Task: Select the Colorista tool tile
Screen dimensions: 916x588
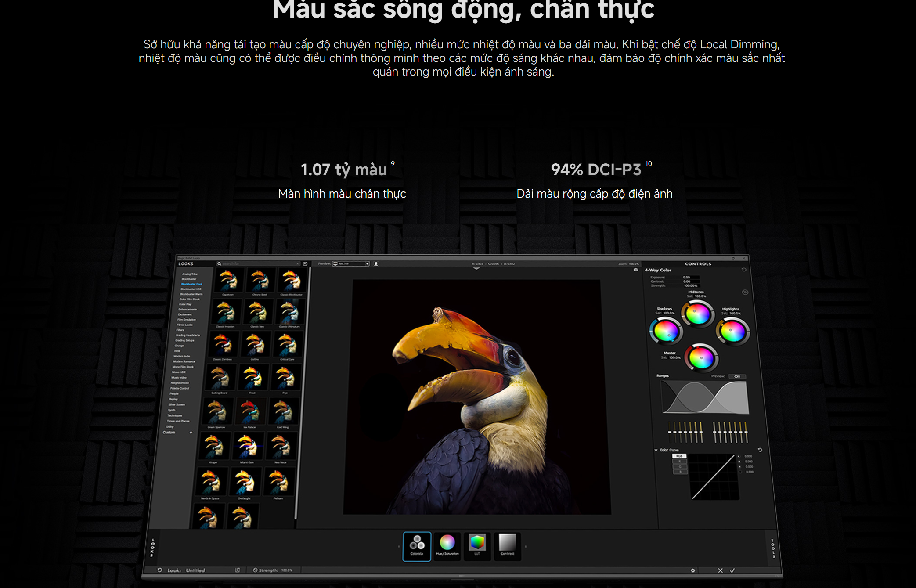Action: pyautogui.click(x=417, y=546)
